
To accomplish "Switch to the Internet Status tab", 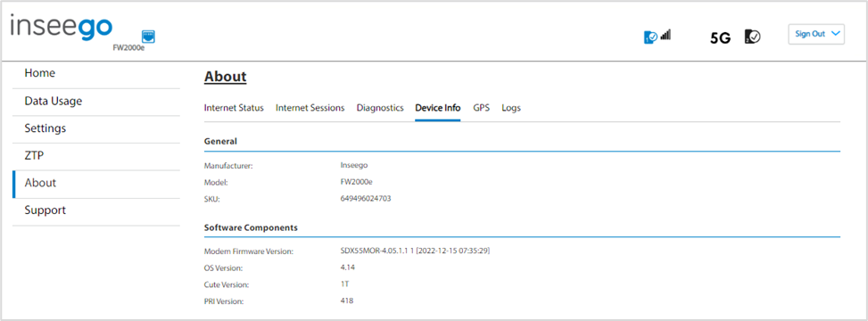I will (x=234, y=108).
